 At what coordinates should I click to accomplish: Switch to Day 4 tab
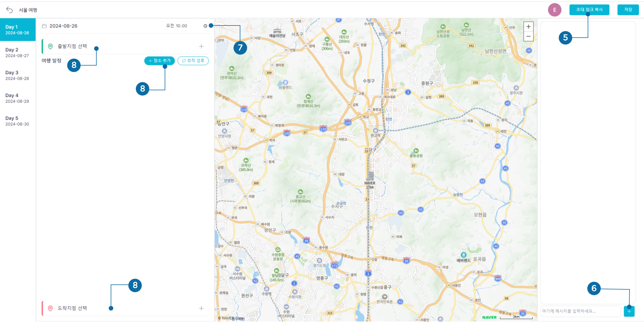tap(17, 98)
